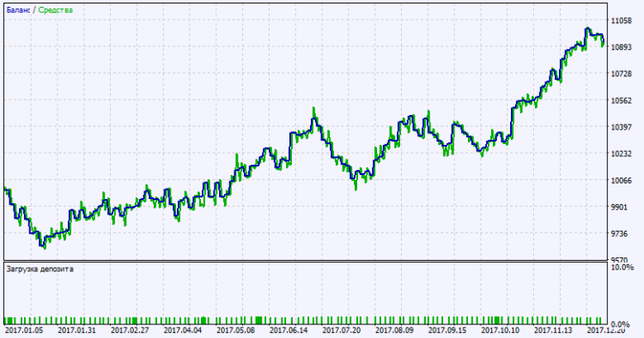Click the 11058 value on the balance axis

[622, 21]
